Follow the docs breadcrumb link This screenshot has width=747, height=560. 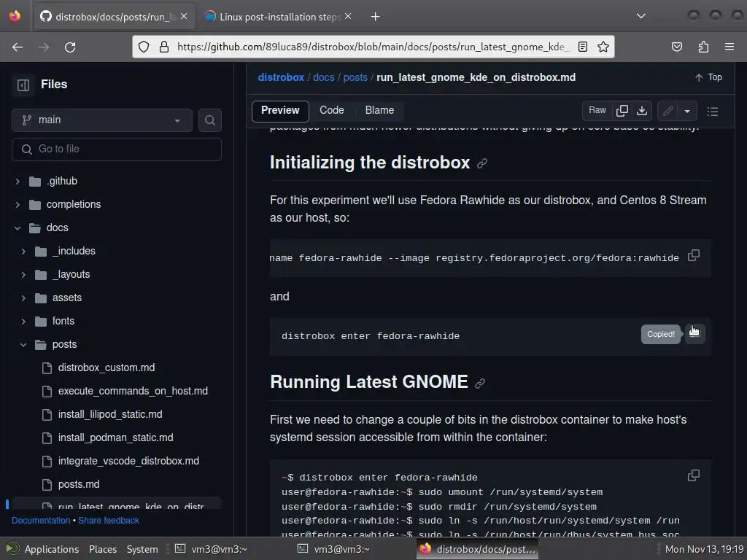323,77
